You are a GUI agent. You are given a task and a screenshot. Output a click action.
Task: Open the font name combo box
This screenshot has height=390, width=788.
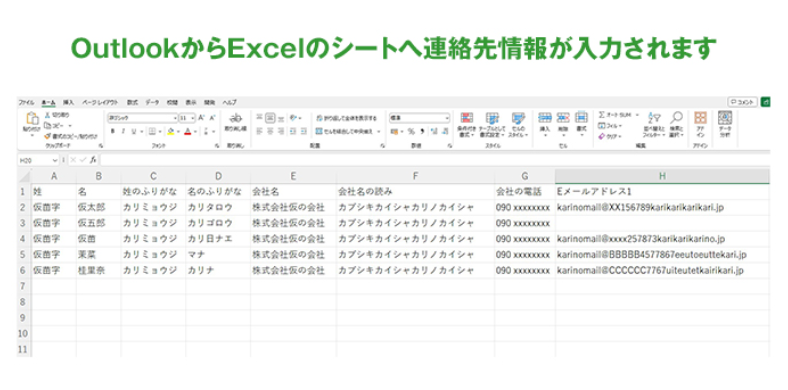(142, 118)
